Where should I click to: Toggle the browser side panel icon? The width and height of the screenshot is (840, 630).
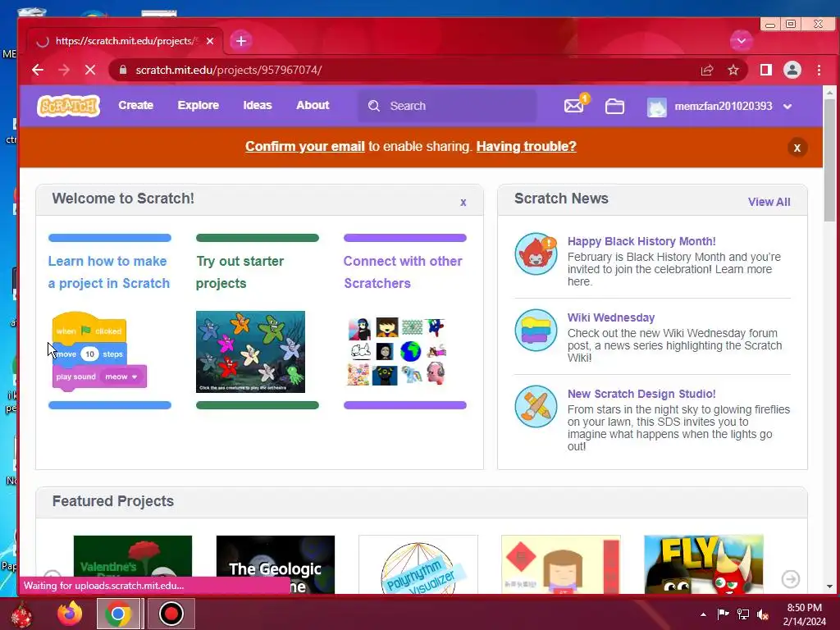pos(766,70)
